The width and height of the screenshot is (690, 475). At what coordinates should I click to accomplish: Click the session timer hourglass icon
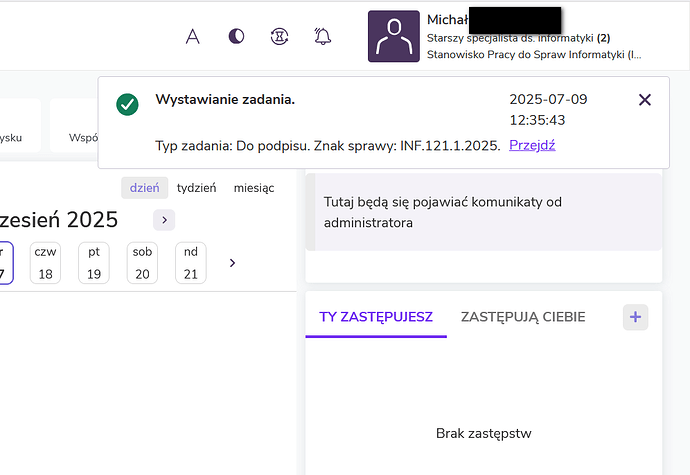(x=279, y=37)
